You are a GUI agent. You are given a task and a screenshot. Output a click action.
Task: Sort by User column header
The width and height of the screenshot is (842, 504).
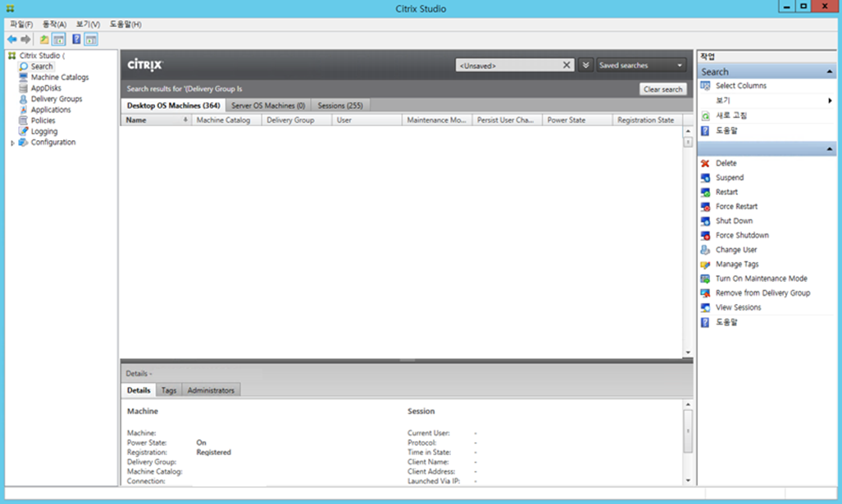(x=366, y=120)
